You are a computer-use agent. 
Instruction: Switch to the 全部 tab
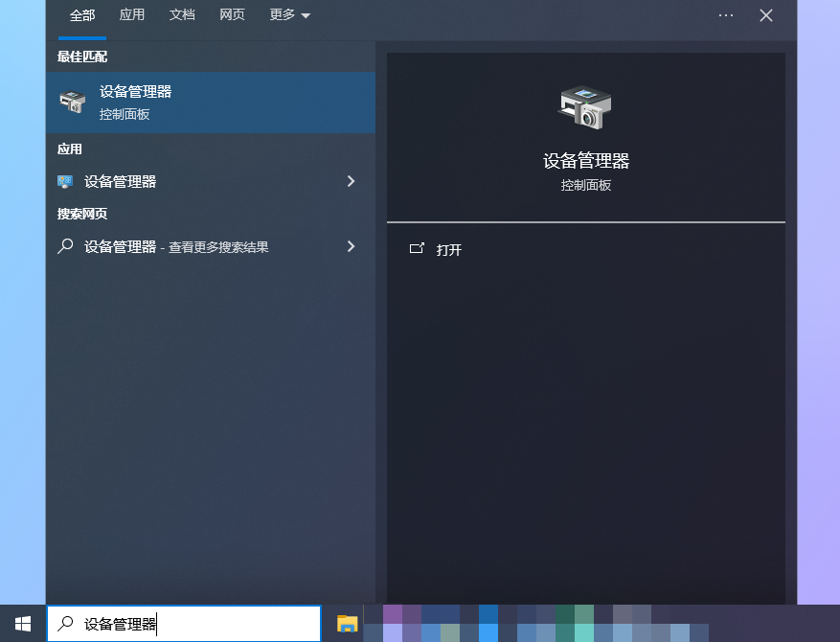click(80, 14)
